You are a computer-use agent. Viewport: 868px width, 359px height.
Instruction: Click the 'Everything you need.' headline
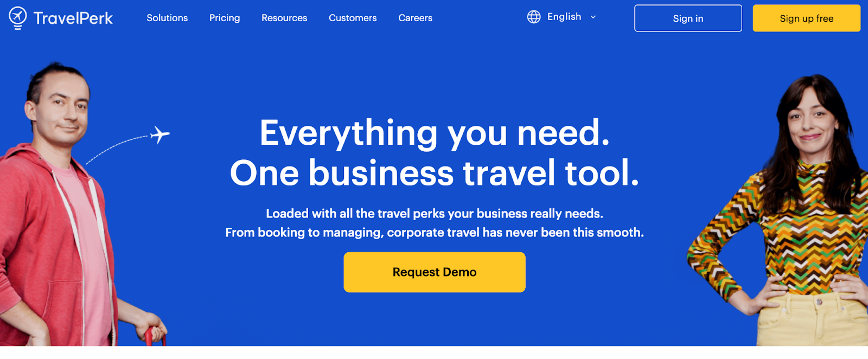(435, 133)
